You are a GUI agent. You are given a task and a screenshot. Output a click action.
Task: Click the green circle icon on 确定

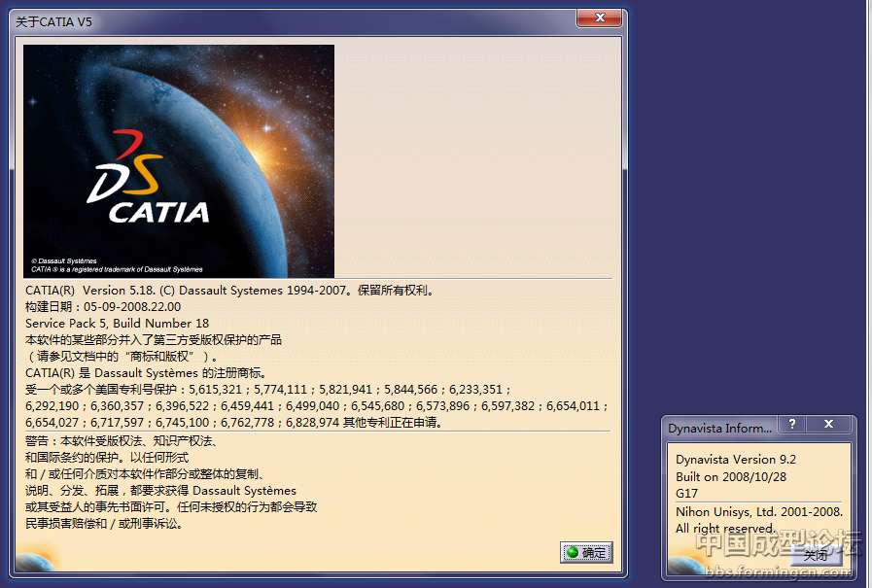(573, 552)
